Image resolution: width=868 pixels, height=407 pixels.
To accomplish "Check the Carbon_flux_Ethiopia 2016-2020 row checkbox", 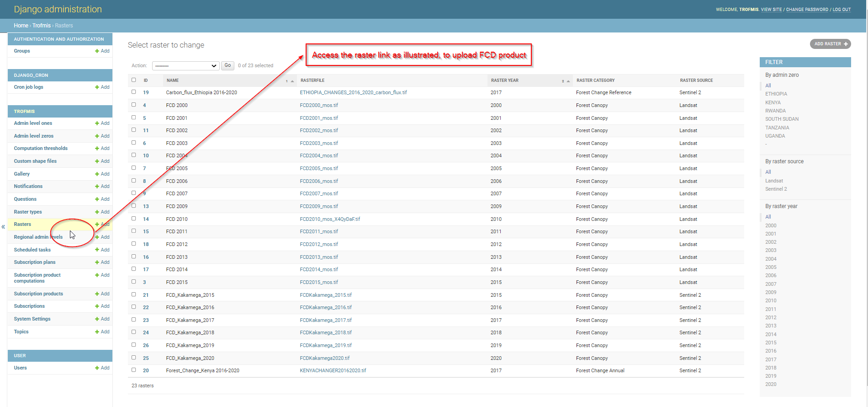I will point(134,92).
